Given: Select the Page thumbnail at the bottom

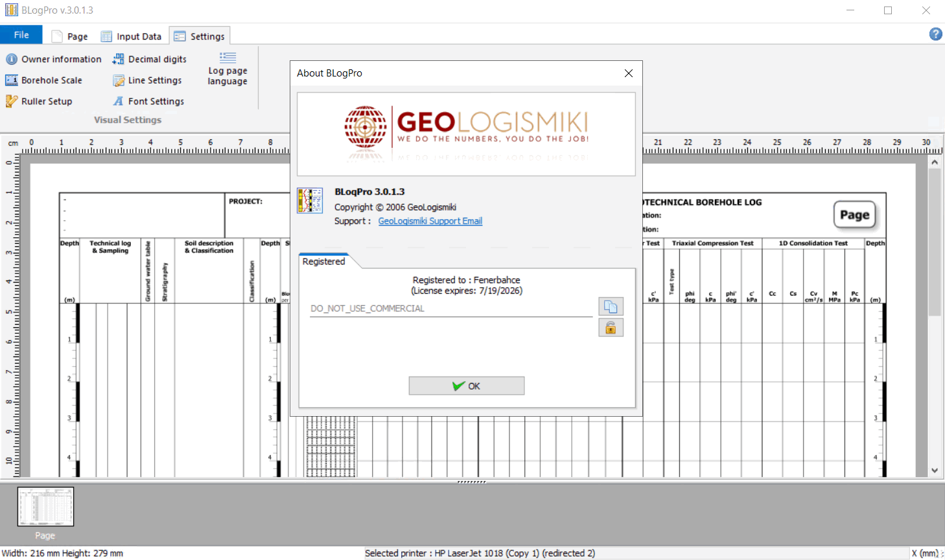Looking at the screenshot, I should click(x=45, y=506).
